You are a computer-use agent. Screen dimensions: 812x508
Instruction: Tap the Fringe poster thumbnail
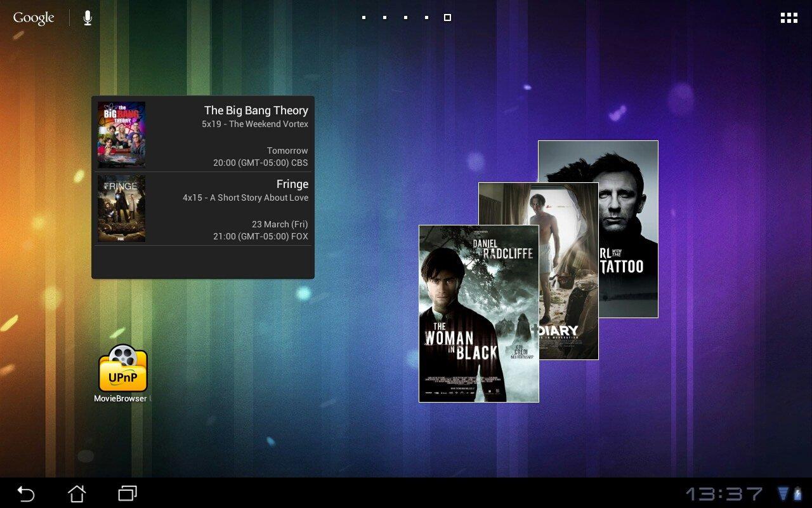(x=121, y=208)
